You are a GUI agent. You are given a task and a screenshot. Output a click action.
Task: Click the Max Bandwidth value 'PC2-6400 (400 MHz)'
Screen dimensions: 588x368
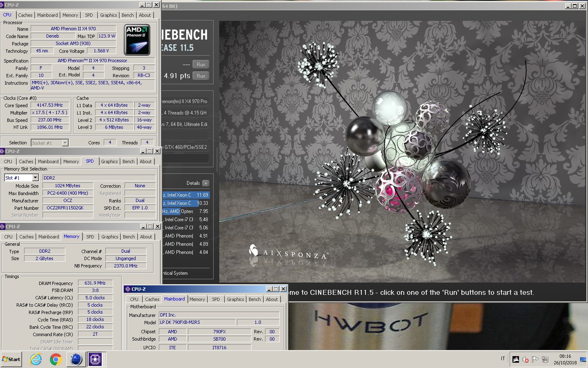(68, 193)
